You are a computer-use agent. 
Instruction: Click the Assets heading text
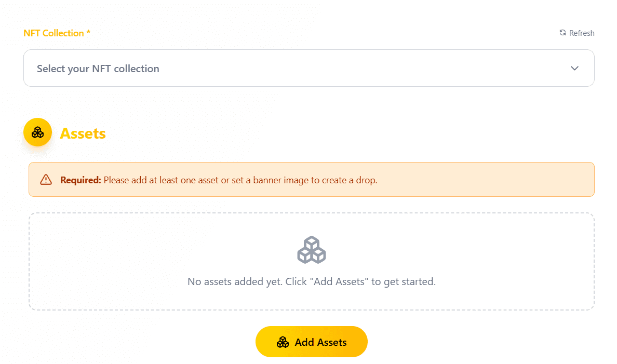pos(83,133)
